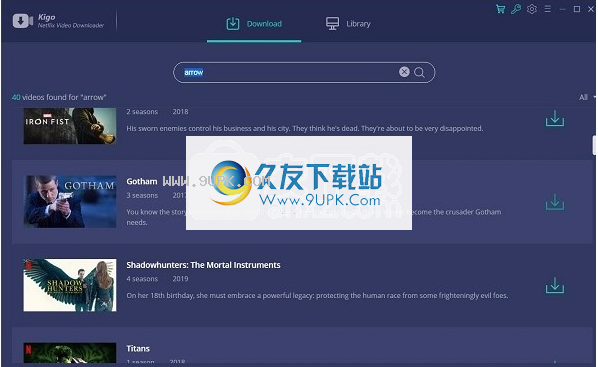Switch to the Download tab

(254, 24)
